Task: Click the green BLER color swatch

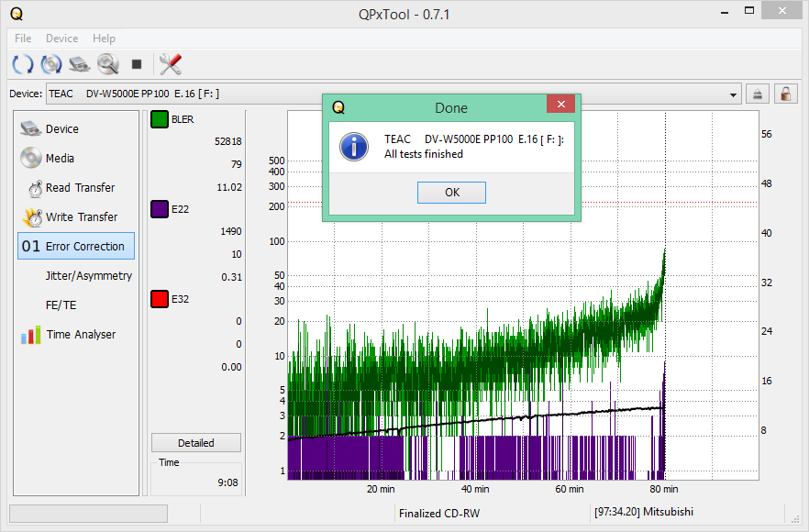Action: tap(160, 119)
